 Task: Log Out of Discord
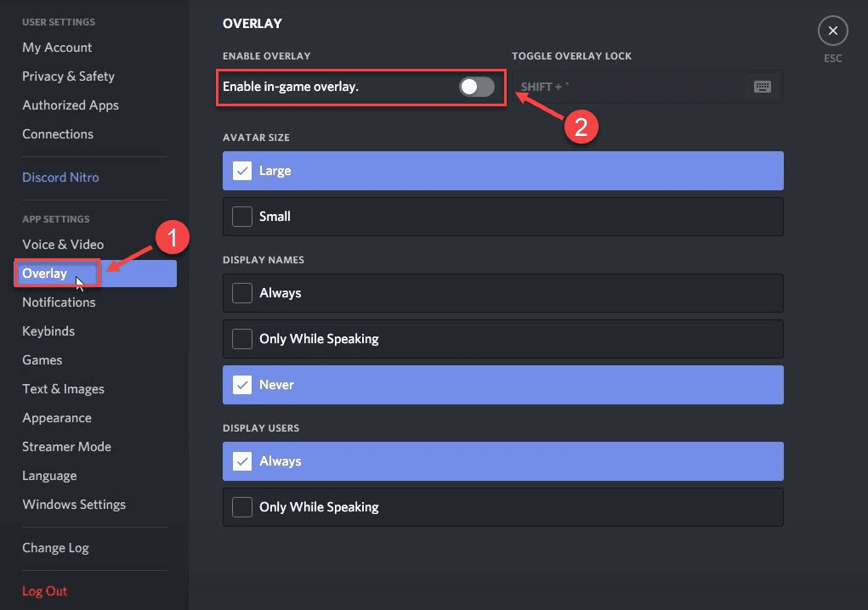pyautogui.click(x=44, y=590)
